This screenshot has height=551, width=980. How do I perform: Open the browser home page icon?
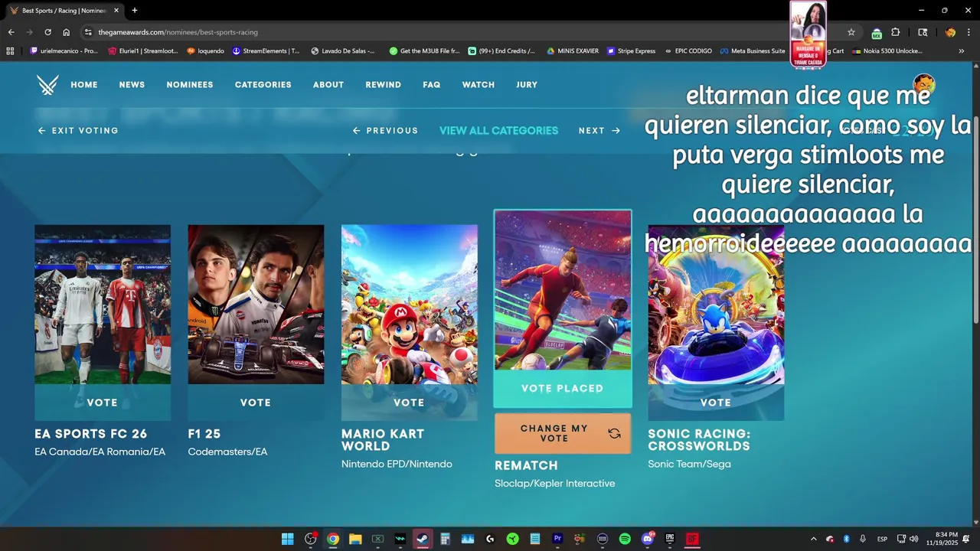66,32
